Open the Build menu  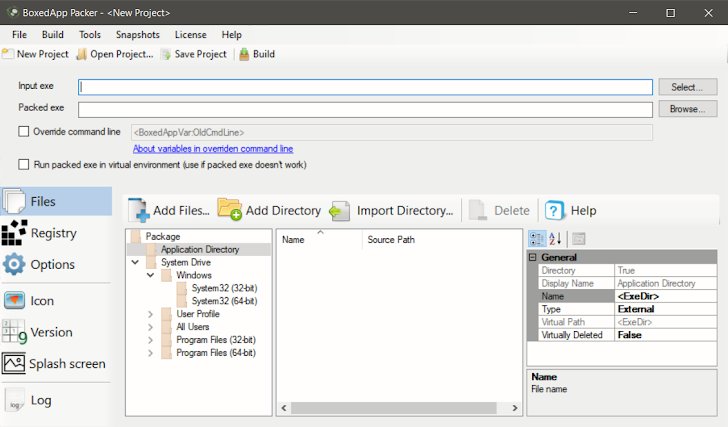(x=53, y=35)
